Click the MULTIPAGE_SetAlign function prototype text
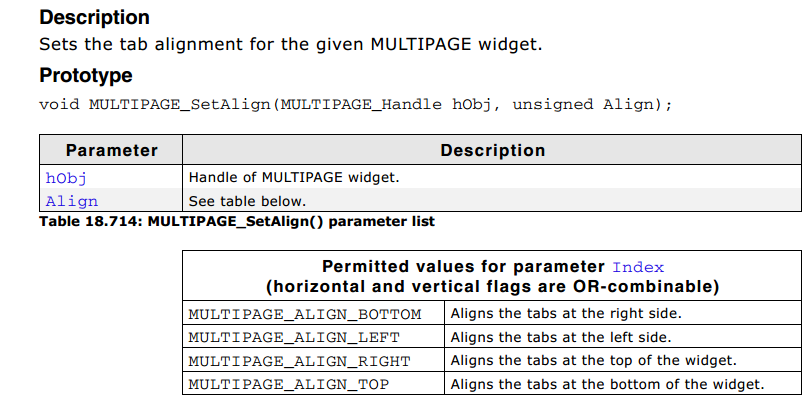 tap(355, 104)
